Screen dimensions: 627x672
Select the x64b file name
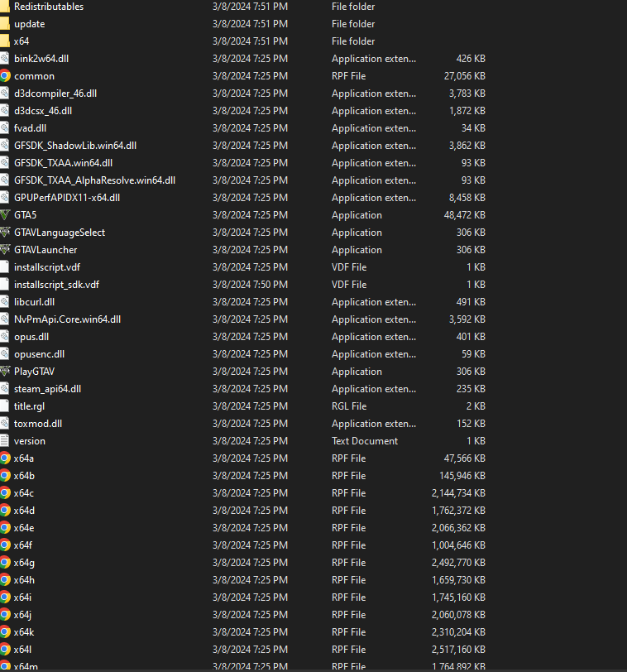[x=24, y=476]
